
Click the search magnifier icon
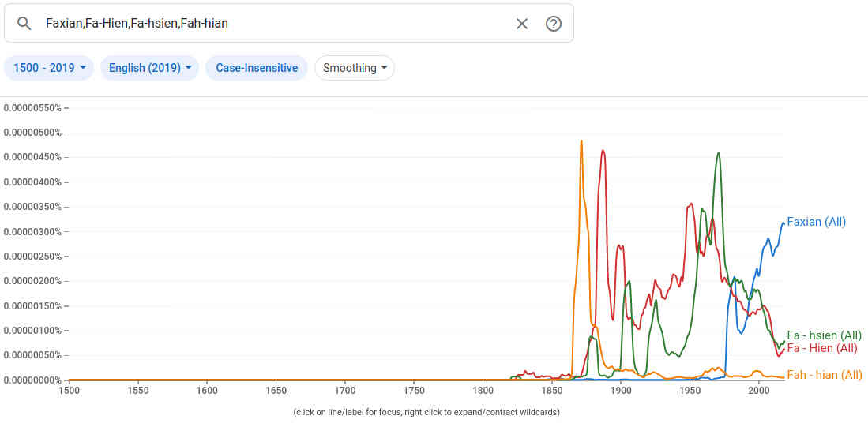[24, 24]
